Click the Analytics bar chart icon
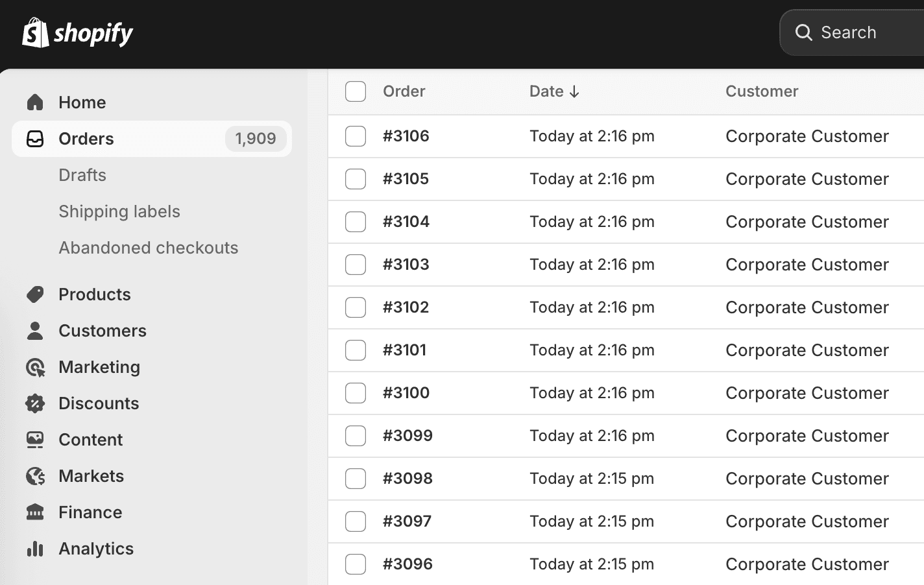 coord(35,549)
